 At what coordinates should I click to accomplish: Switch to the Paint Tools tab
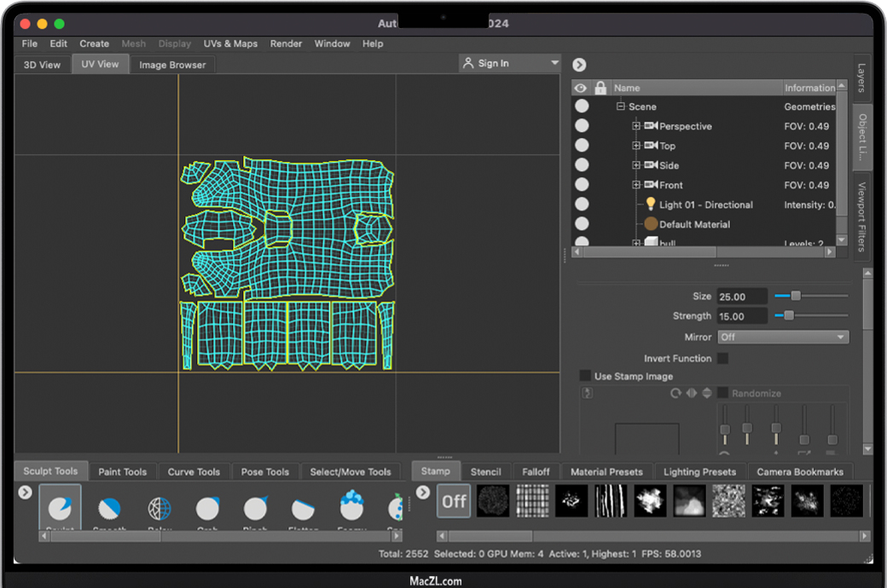122,472
